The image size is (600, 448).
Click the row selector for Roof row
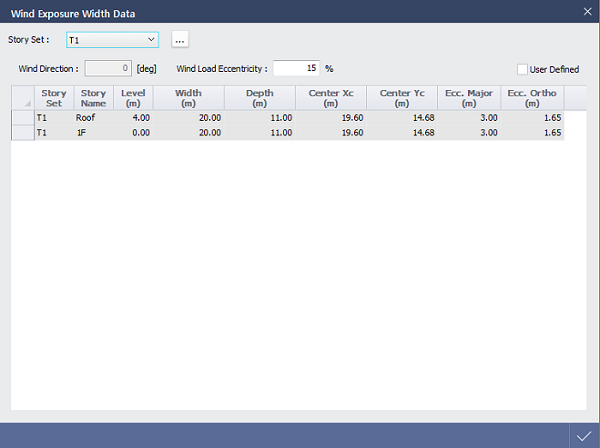pyautogui.click(x=22, y=117)
